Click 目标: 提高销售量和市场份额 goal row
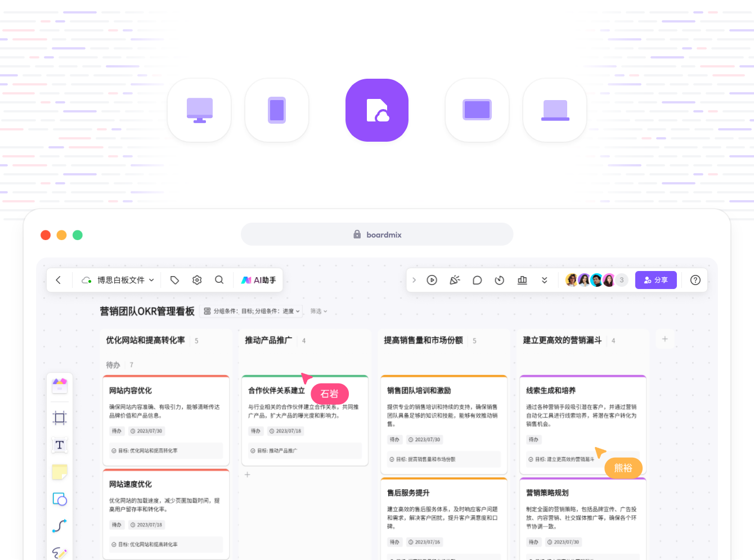754x560 pixels. [x=444, y=459]
